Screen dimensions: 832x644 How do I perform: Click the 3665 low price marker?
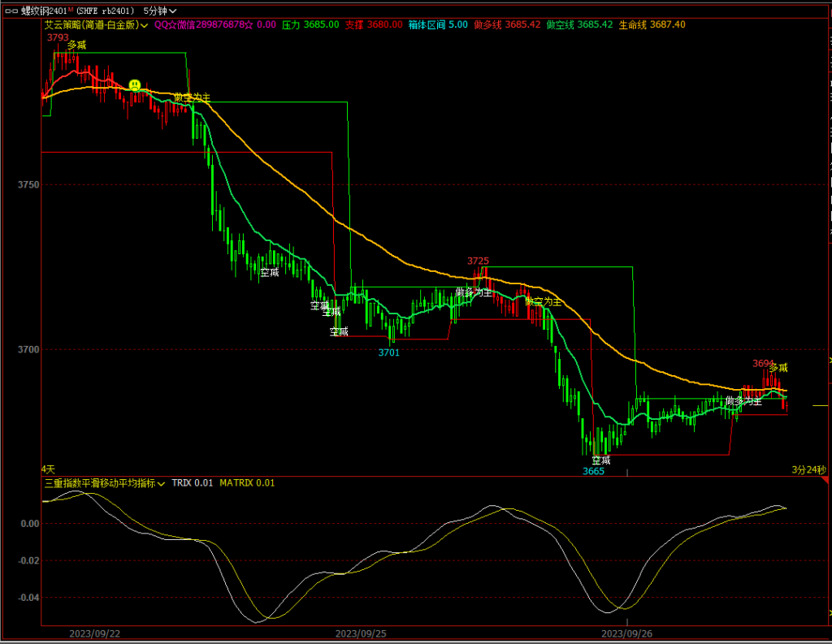[x=593, y=470]
